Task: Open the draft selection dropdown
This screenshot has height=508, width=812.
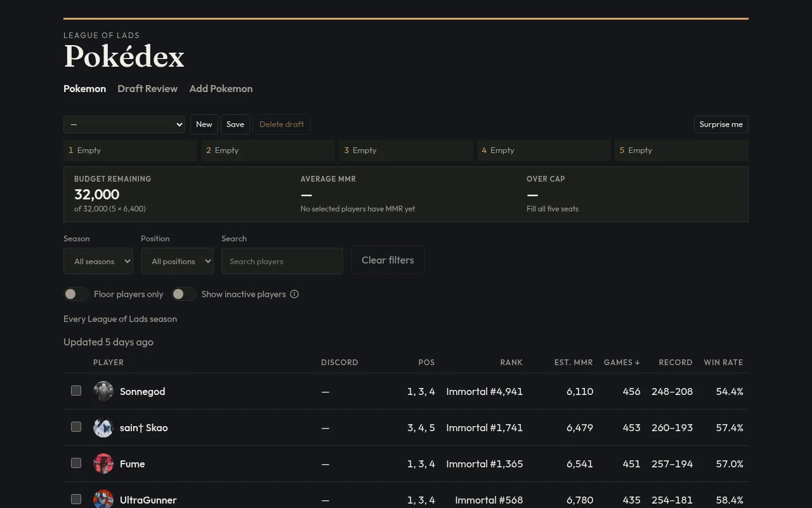Action: [124, 124]
